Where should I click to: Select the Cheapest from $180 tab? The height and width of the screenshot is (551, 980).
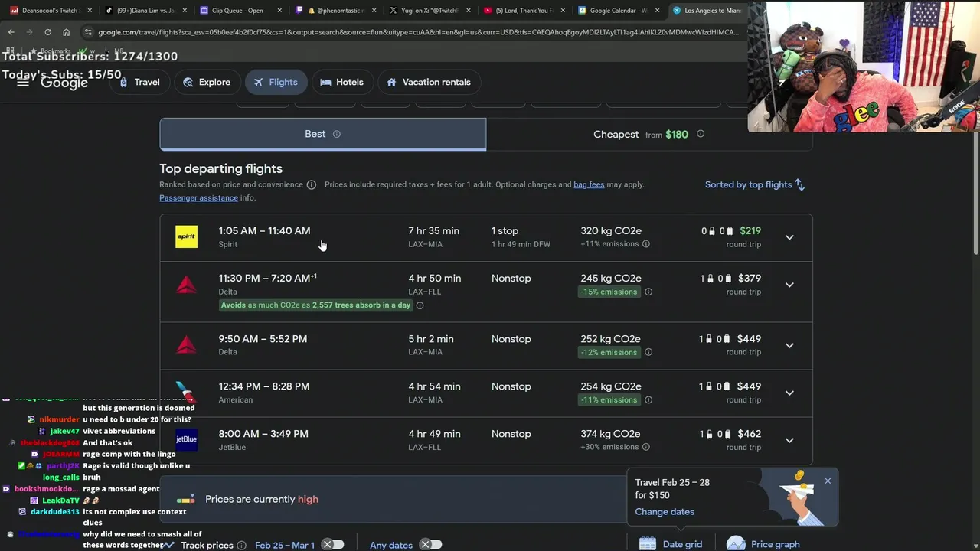point(648,134)
